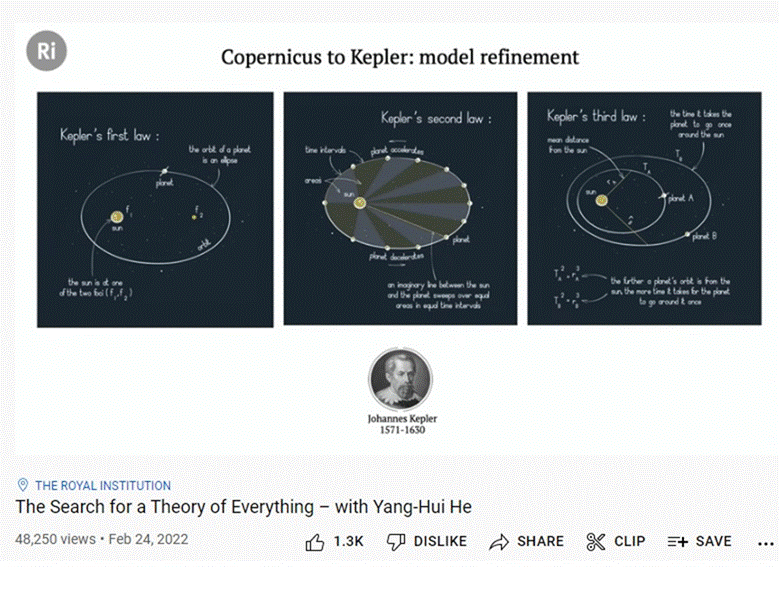The width and height of the screenshot is (779, 602).
Task: Click the CLIP button label
Action: pyautogui.click(x=629, y=541)
